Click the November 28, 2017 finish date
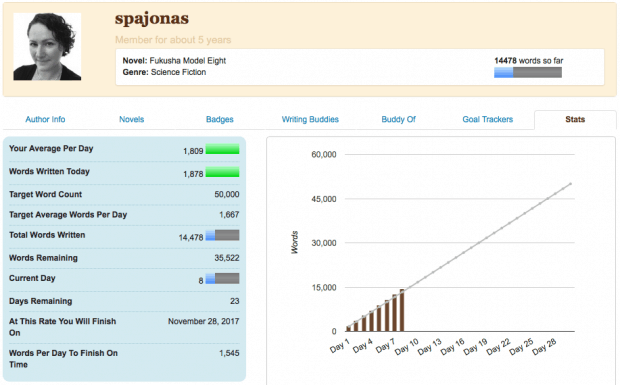Screen dimensions: 620x385 pos(203,321)
